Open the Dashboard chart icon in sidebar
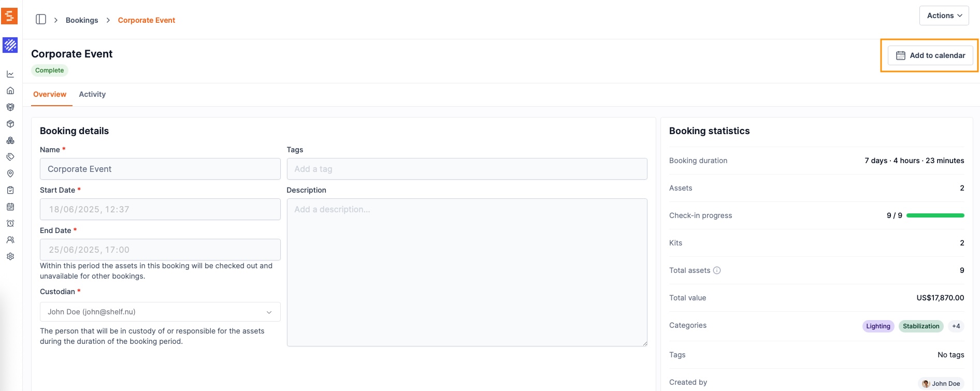The height and width of the screenshot is (391, 980). [x=10, y=74]
